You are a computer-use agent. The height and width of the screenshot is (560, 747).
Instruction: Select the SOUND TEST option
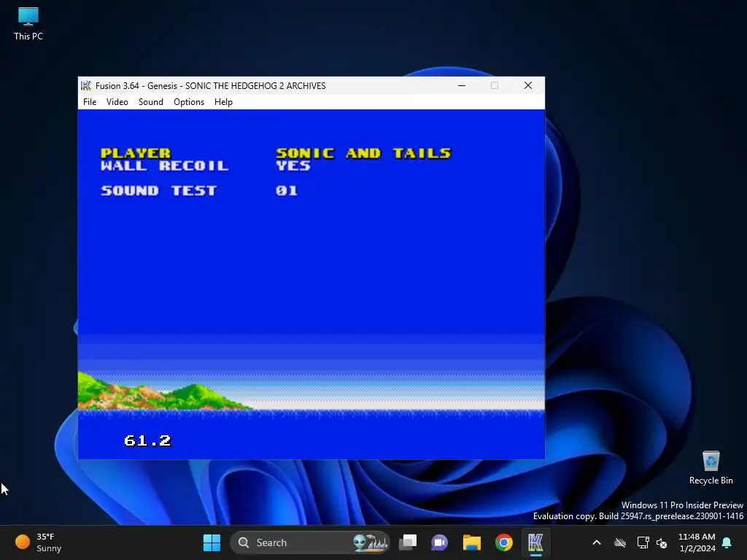(x=158, y=190)
